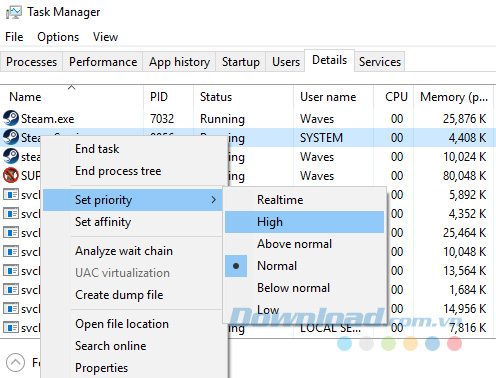Click Waves user name in Steam.exe row
The height and width of the screenshot is (378, 496).
[317, 119]
